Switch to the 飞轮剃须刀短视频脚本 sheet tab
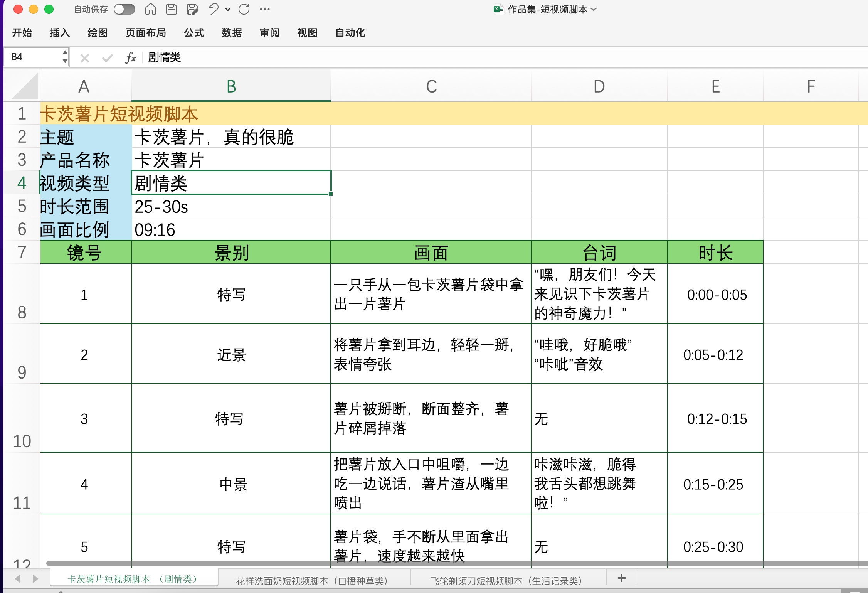Screen dimensions: 868x593 click(x=506, y=580)
